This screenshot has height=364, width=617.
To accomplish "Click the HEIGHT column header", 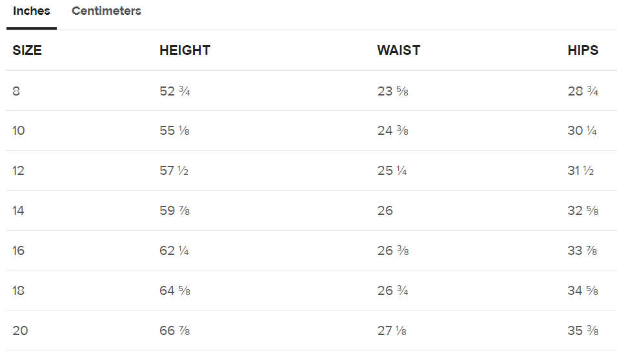I will tap(185, 50).
